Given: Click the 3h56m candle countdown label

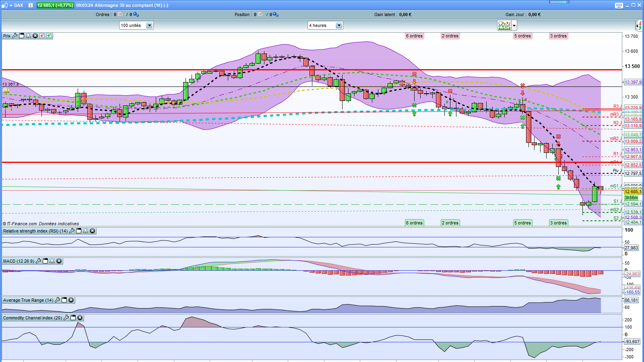Looking at the screenshot, I should pyautogui.click(x=631, y=197).
